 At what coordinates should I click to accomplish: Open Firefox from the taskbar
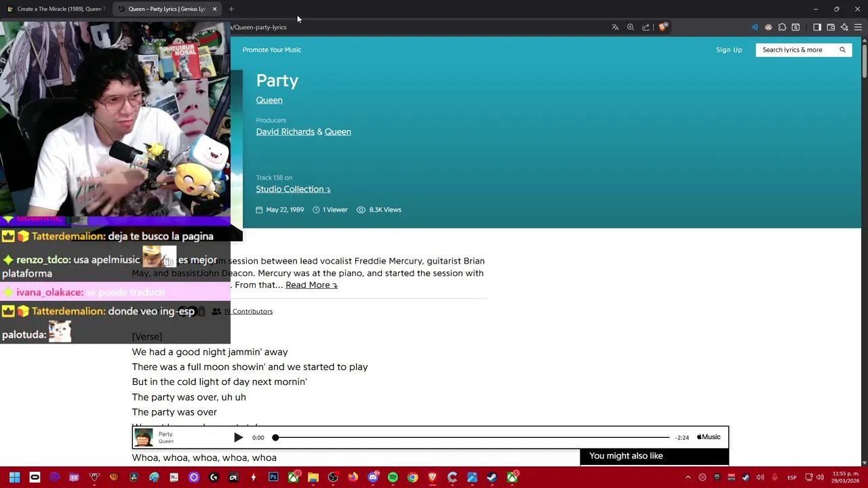click(x=353, y=477)
